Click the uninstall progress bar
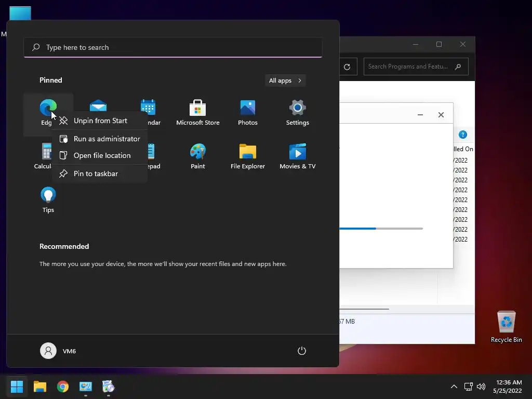Viewport: 532px width, 399px height. [381, 229]
